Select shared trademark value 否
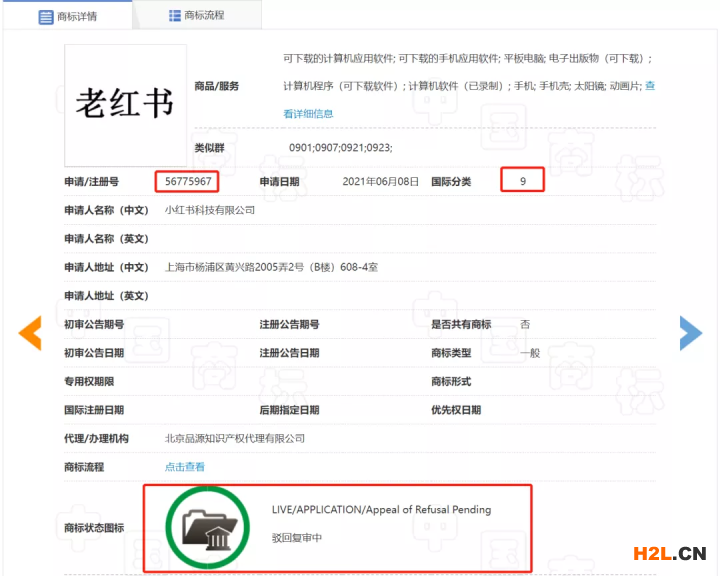Viewport: 720px width, 576px height. (525, 324)
